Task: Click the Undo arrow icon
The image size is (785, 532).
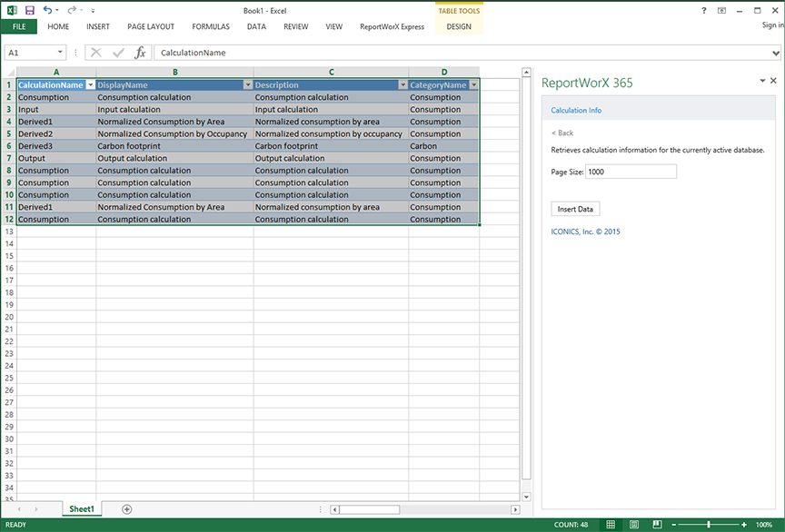Action: point(46,10)
